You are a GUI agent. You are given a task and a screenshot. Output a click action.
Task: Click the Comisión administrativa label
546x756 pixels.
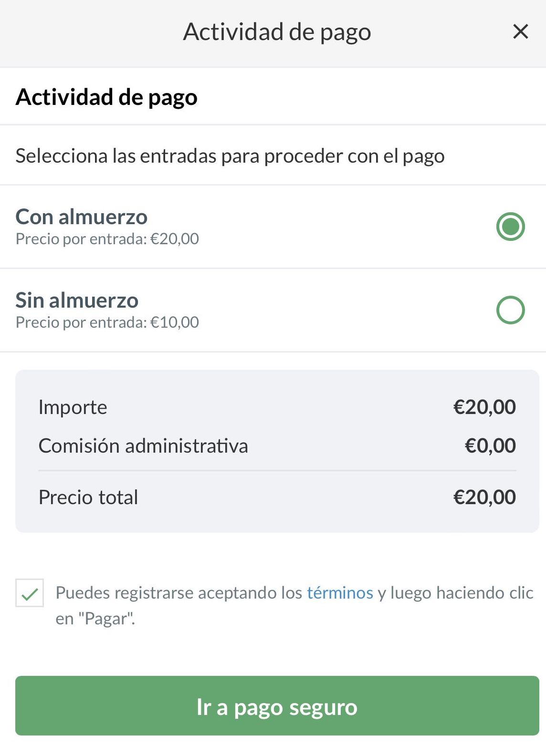143,446
